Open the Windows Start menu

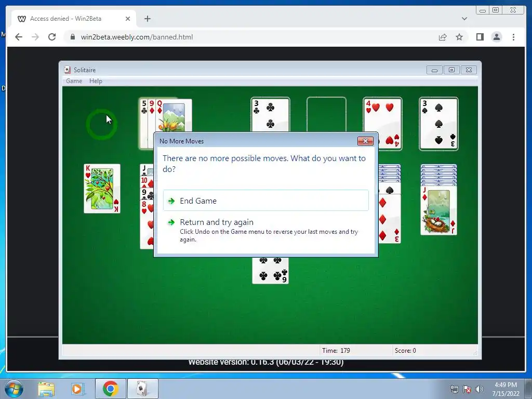click(14, 389)
